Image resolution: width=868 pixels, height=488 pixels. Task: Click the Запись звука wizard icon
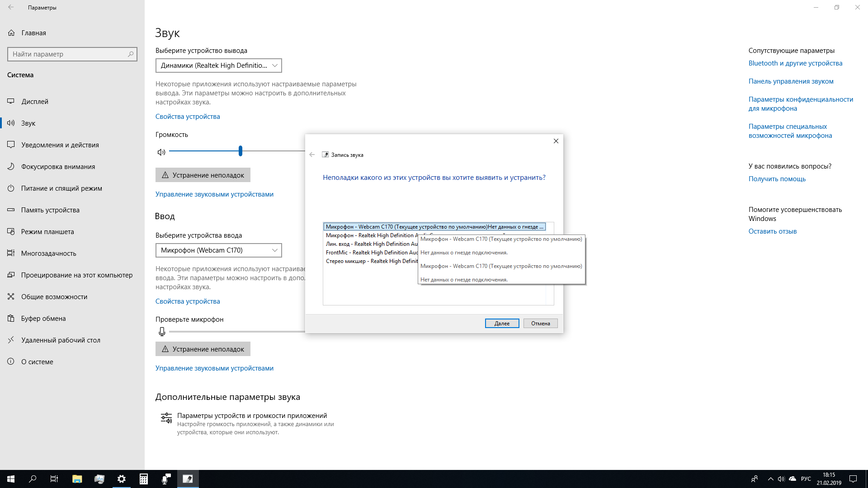[x=325, y=155]
